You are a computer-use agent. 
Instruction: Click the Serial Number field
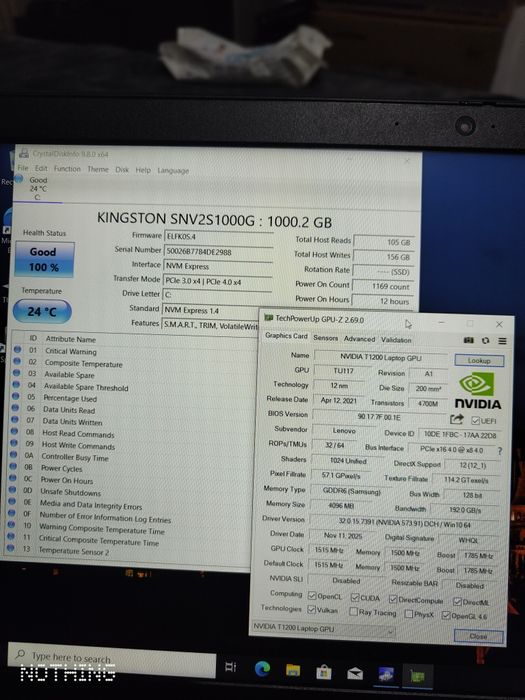click(x=218, y=252)
